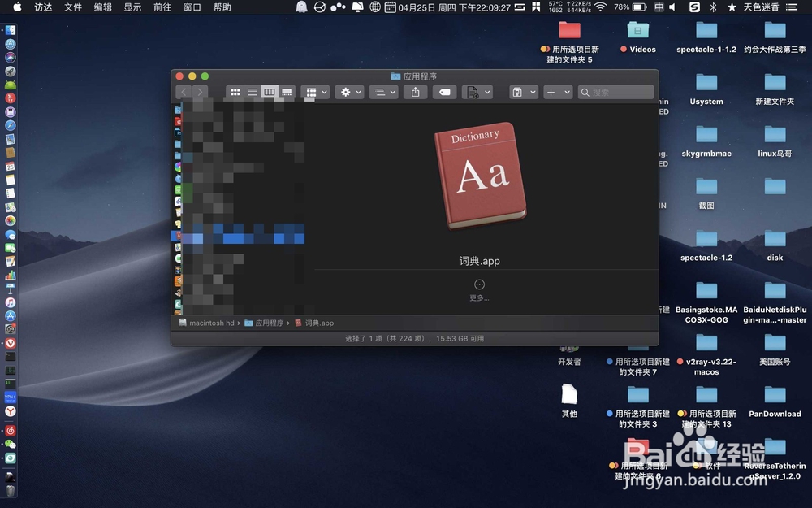Click the large Dictionary app preview icon
The width and height of the screenshot is (812, 508).
(481, 176)
